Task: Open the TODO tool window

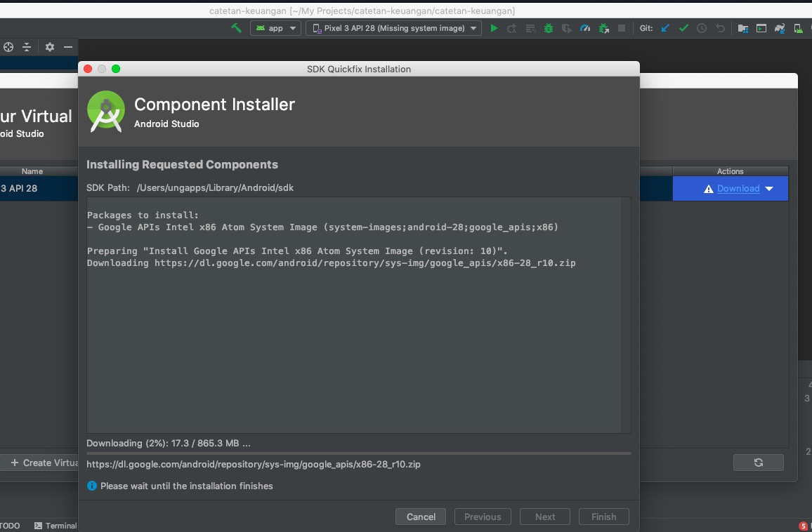Action: (x=8, y=525)
